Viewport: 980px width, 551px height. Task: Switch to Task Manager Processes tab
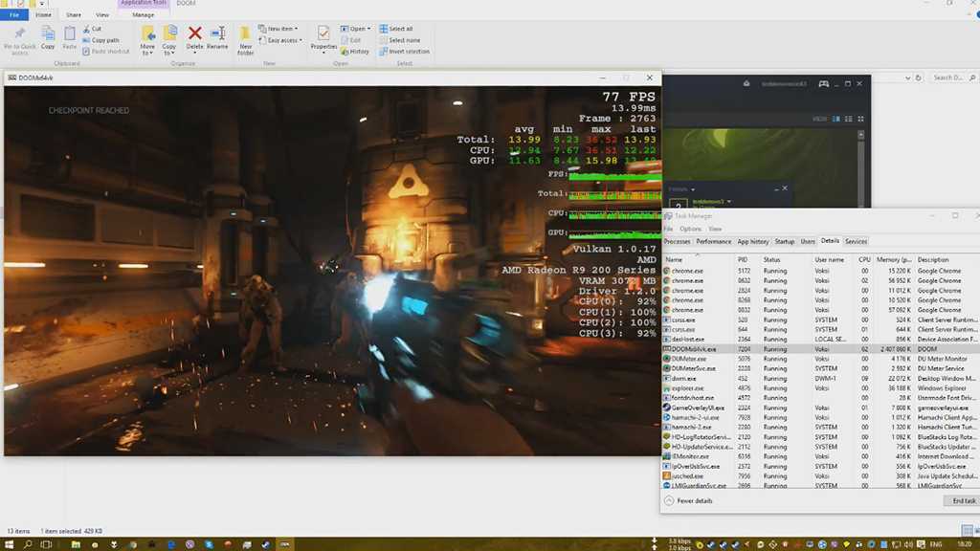point(677,241)
